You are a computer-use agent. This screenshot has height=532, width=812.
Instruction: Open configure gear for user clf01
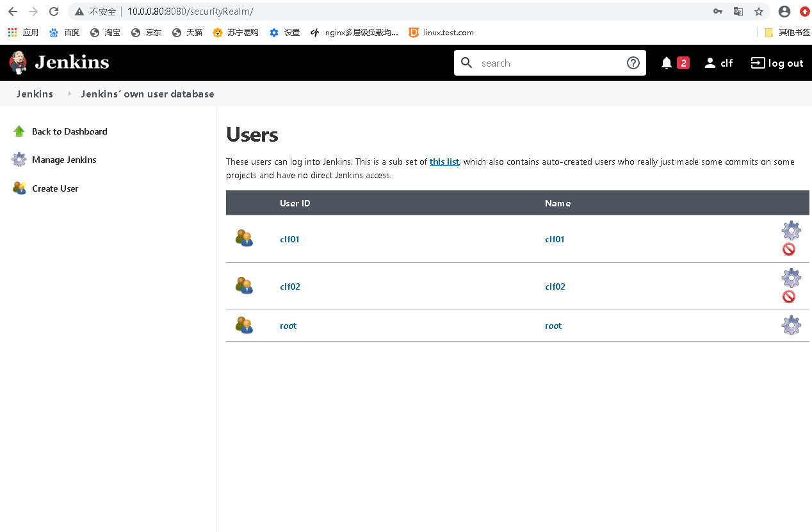[x=791, y=231]
